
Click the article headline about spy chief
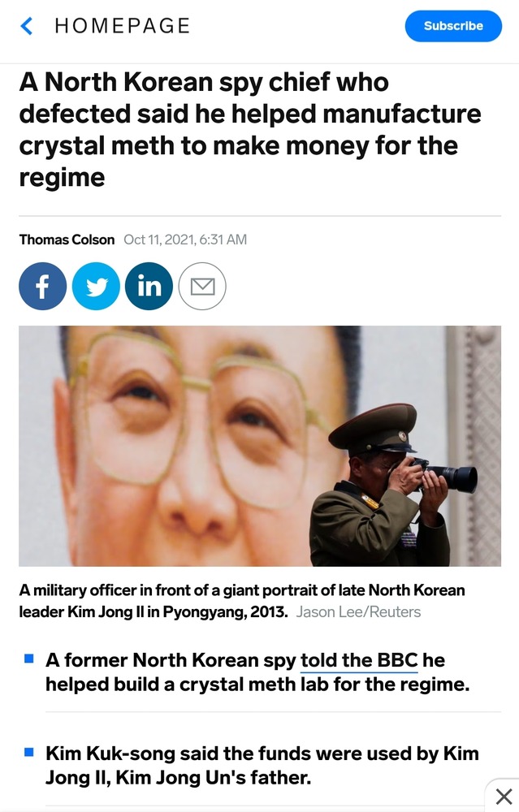[x=250, y=129]
